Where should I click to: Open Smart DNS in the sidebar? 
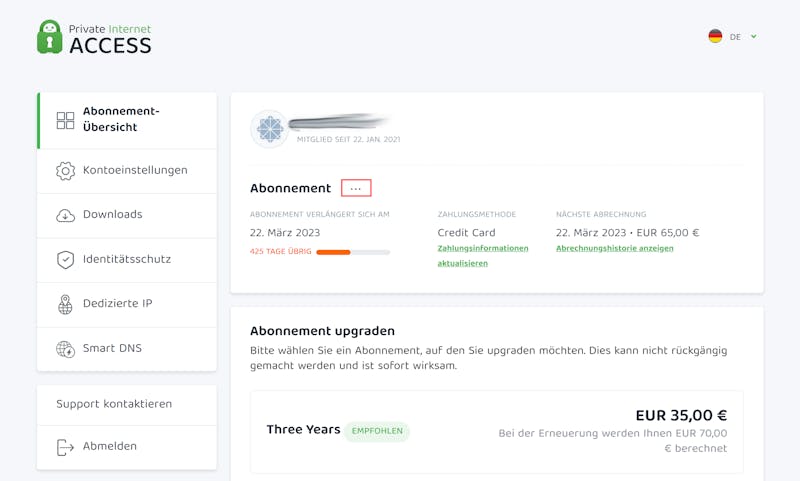128,349
